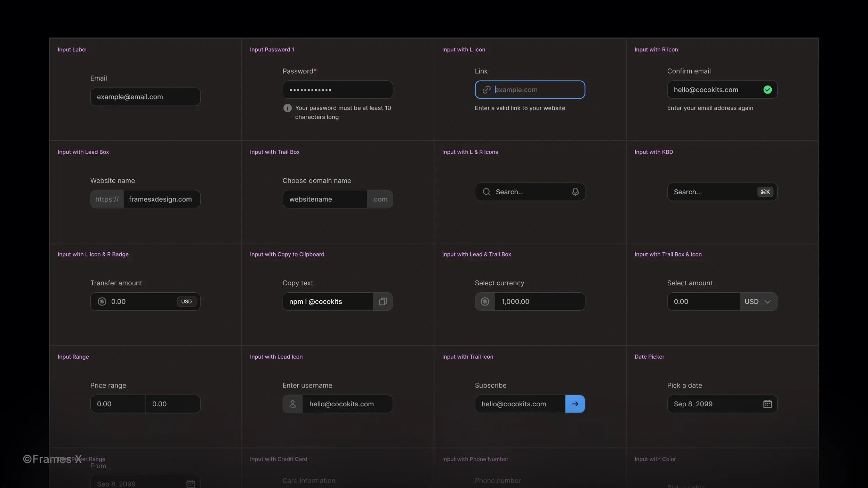The height and width of the screenshot is (488, 868).
Task: Click the https:// lead box in Website name
Action: [107, 199]
